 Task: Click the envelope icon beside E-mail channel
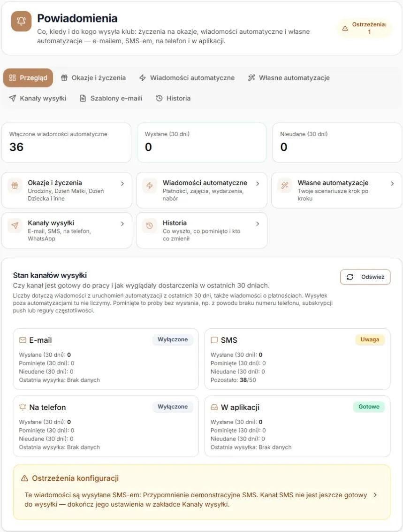coord(23,340)
